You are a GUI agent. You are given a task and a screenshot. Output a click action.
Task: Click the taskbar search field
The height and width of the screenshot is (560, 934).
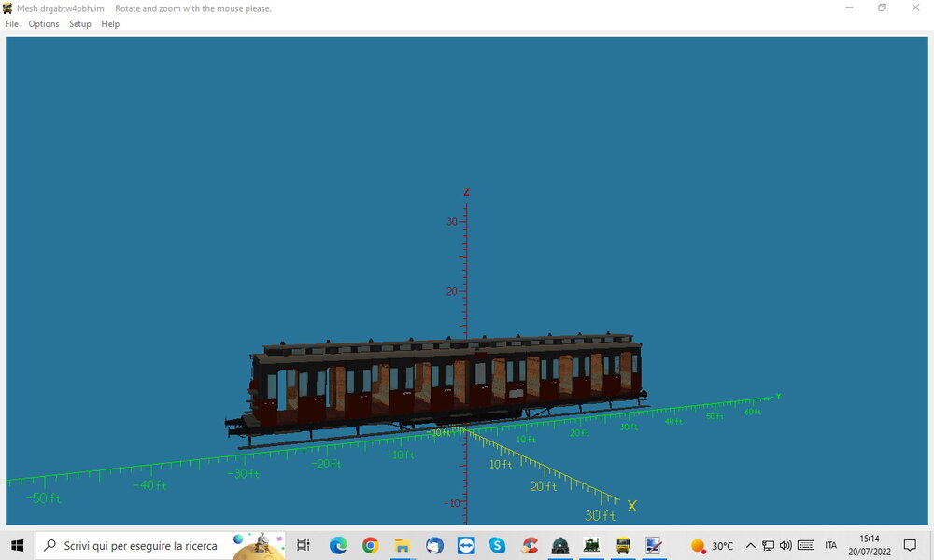[x=161, y=545]
